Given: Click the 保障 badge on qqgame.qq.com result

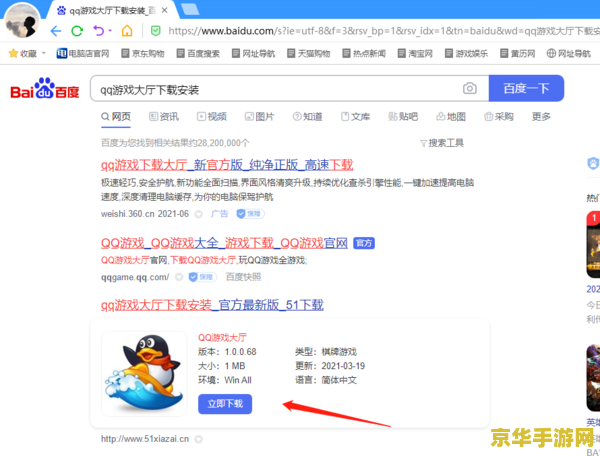Looking at the screenshot, I should (x=203, y=277).
